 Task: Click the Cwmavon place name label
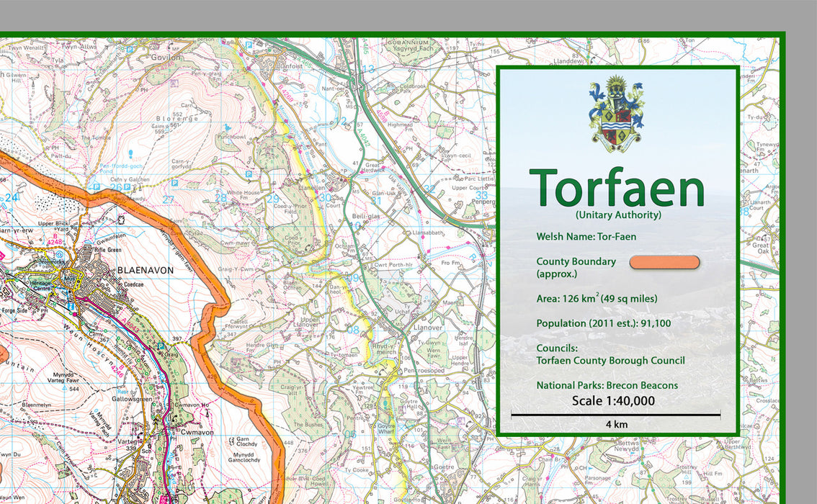[197, 433]
